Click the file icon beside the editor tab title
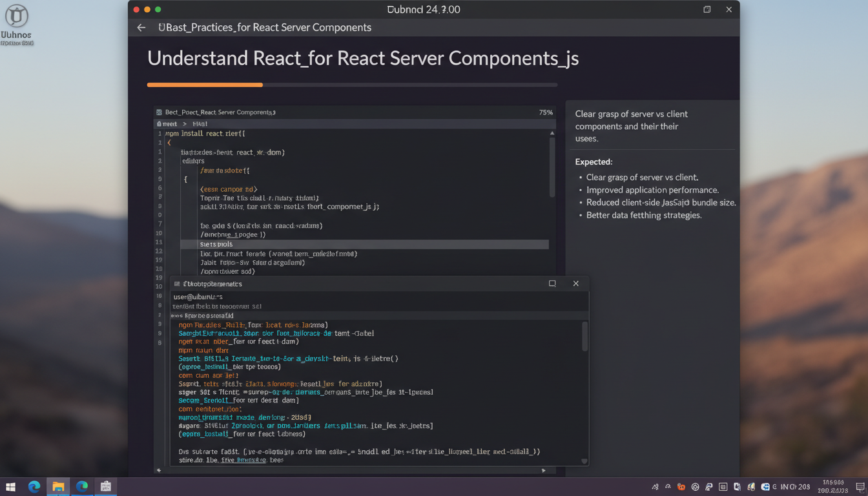The height and width of the screenshot is (496, 868). point(159,112)
